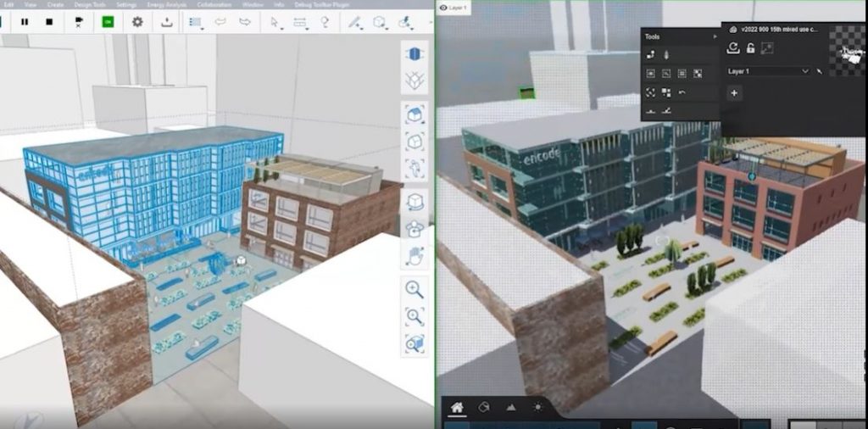Expand the Tools panel arrow
868x429 pixels.
pos(715,36)
